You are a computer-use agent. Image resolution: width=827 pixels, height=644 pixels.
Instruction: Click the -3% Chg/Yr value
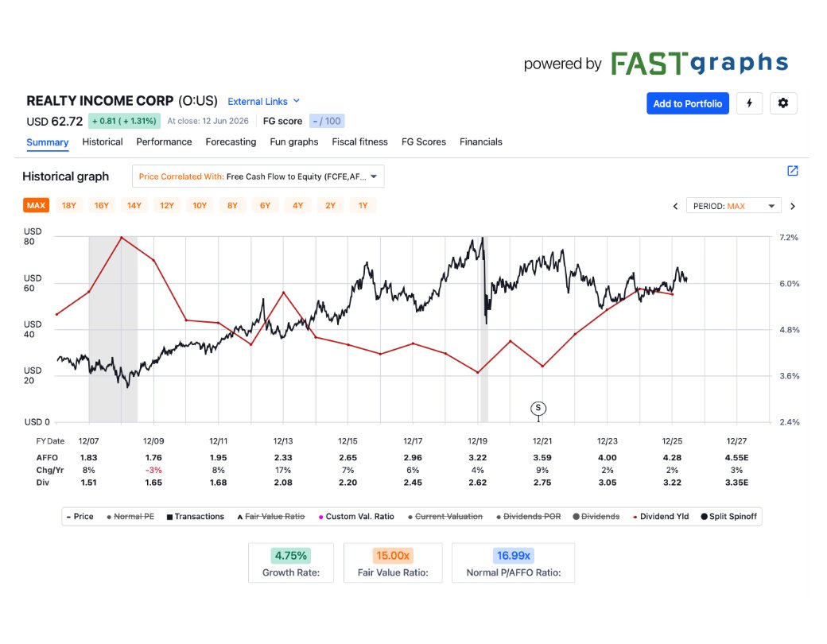pos(153,470)
